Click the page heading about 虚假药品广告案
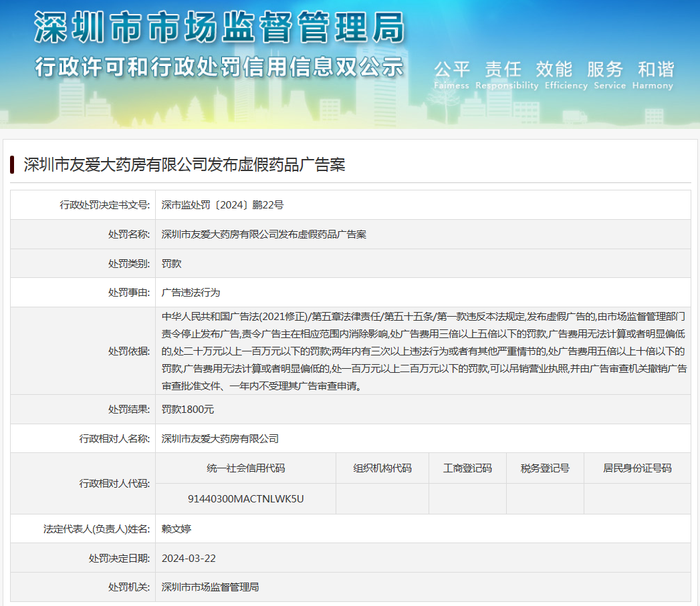This screenshot has height=606, width=700. tap(185, 164)
